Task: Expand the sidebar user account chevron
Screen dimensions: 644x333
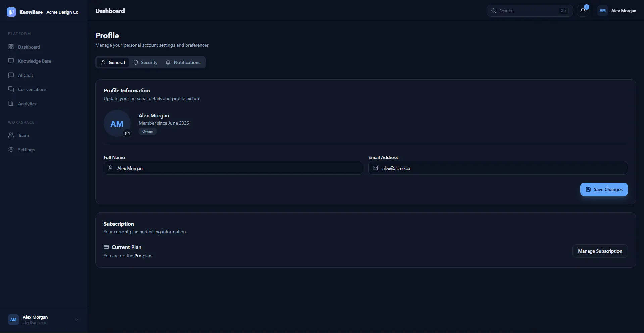Action: coord(77,320)
